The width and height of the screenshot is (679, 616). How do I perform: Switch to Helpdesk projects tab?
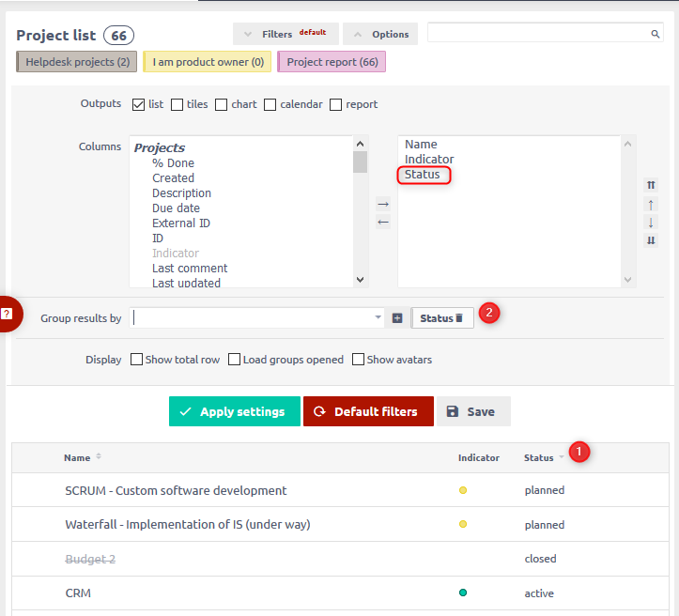click(x=77, y=62)
